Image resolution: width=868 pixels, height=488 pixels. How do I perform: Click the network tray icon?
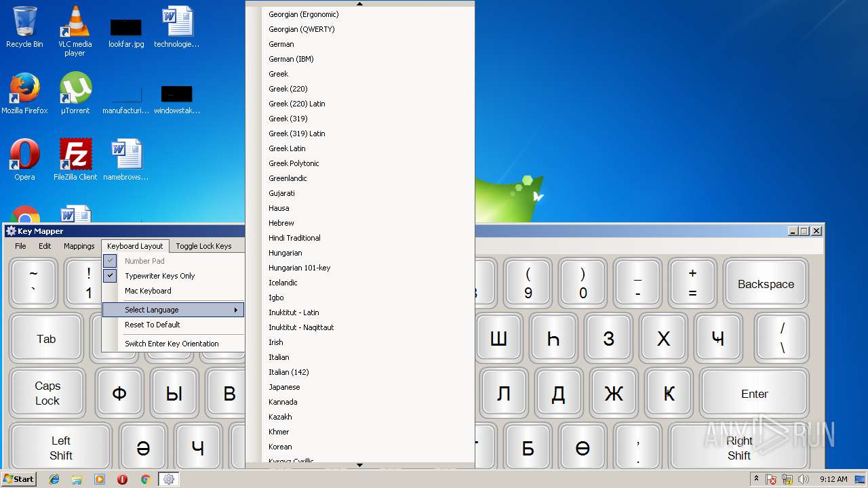(x=787, y=479)
